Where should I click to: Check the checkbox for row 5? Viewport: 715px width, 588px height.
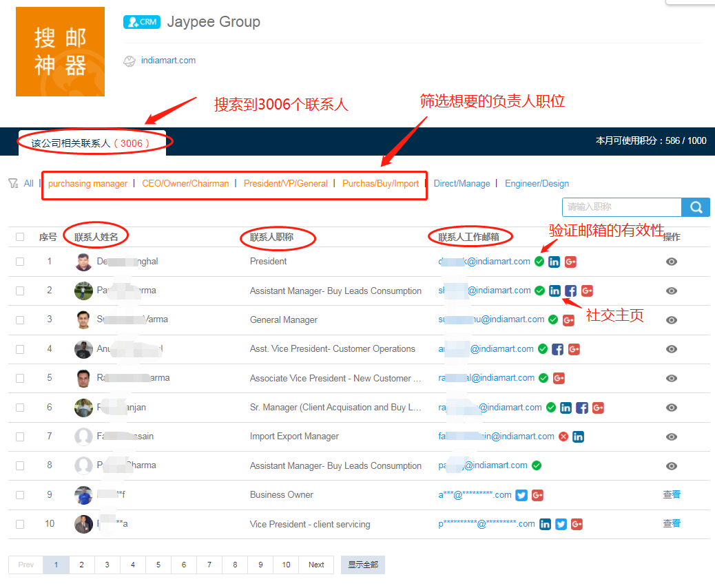click(x=20, y=378)
